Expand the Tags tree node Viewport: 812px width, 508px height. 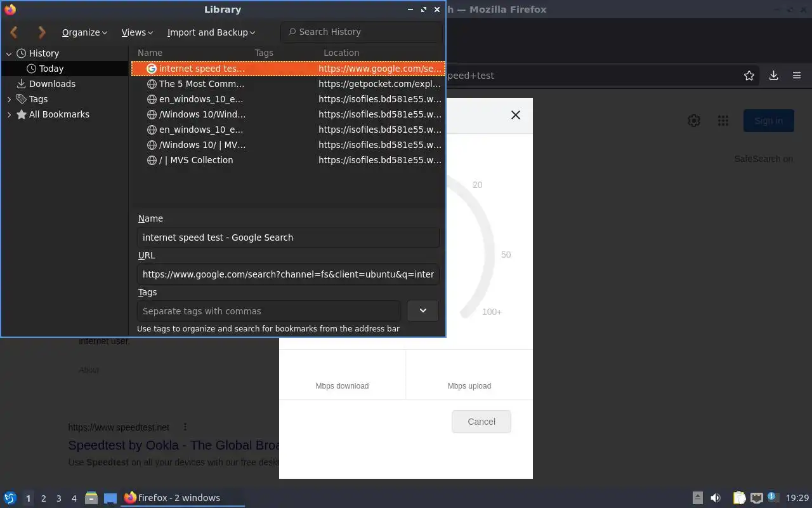pyautogui.click(x=9, y=99)
